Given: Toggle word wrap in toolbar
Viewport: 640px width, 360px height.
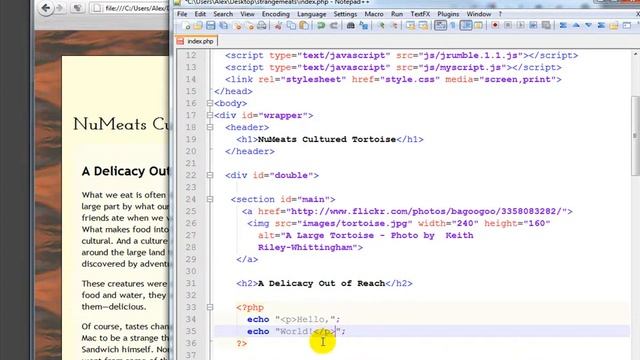Looking at the screenshot, I should pos(440,25).
